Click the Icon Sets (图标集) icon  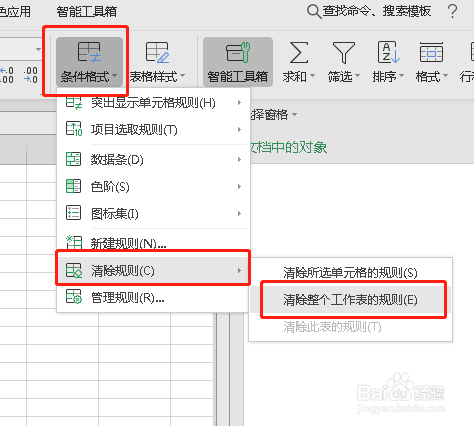73,213
